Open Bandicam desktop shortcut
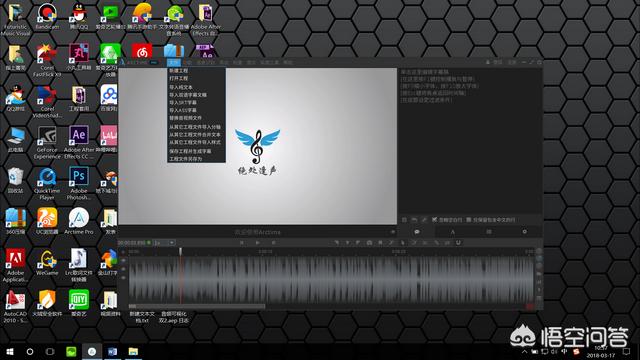 47,16
